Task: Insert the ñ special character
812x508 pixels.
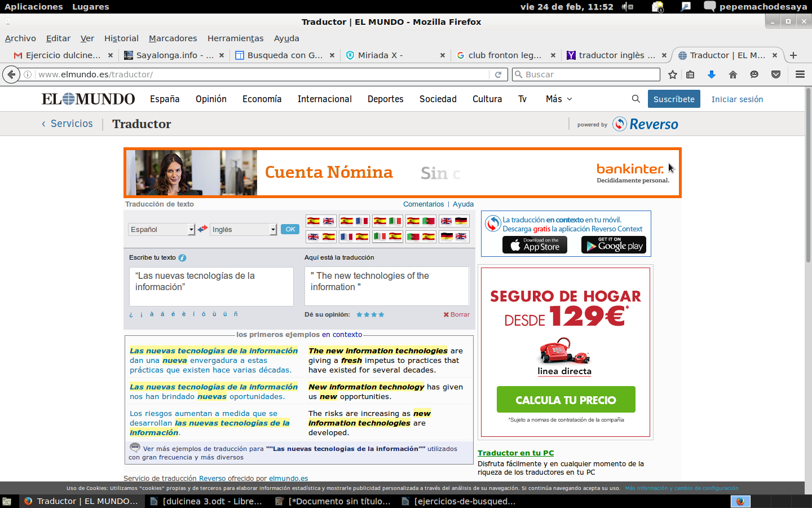Action: pos(236,314)
